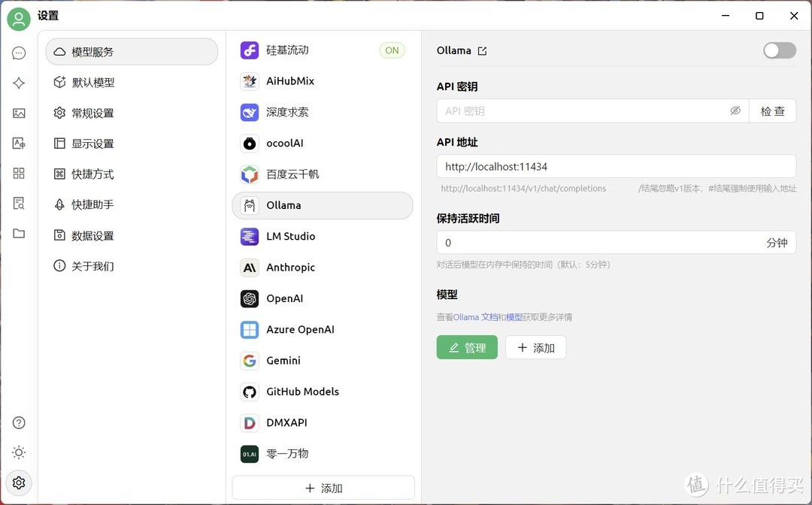Focus the 保持活跃时间 minutes field
The width and height of the screenshot is (812, 505).
617,243
